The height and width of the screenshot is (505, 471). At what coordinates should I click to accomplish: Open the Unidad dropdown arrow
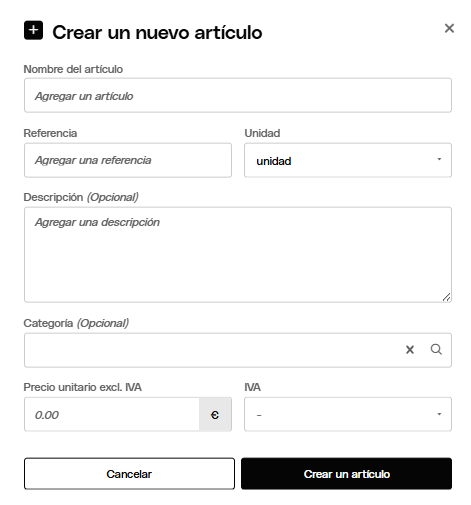coord(439,160)
